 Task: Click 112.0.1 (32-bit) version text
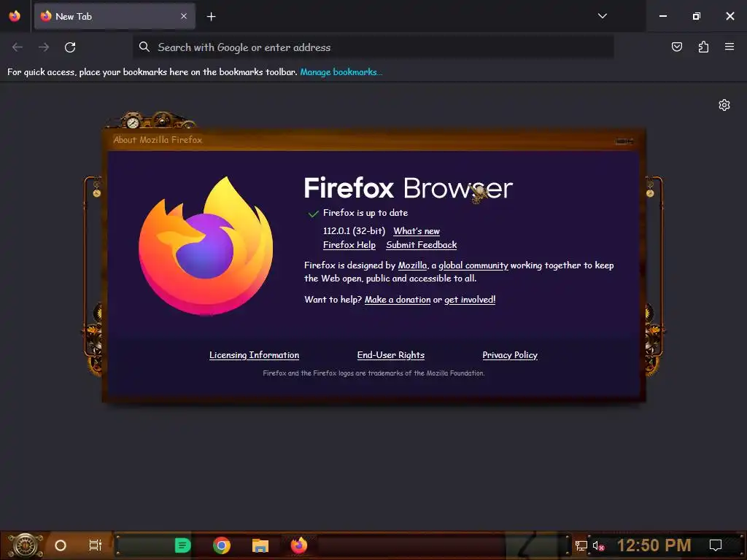tap(354, 231)
